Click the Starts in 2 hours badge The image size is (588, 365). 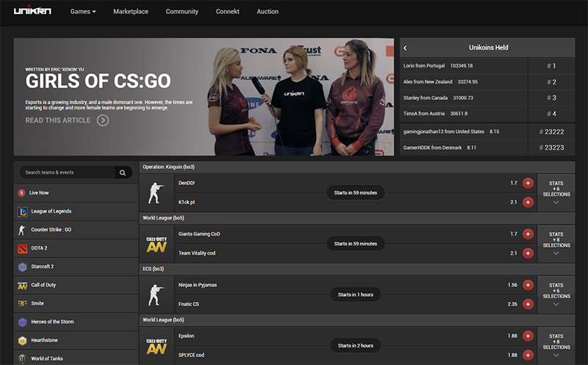pyautogui.click(x=356, y=345)
